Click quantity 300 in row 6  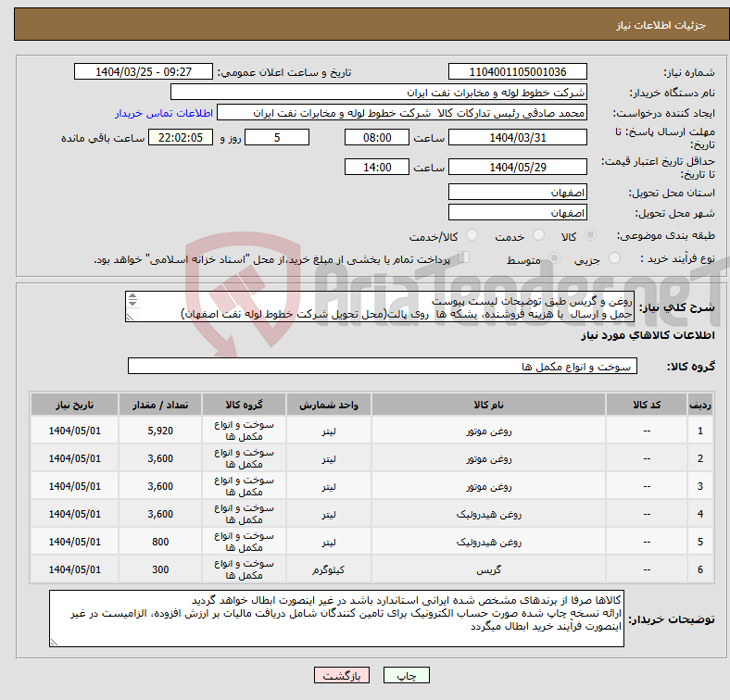160,569
